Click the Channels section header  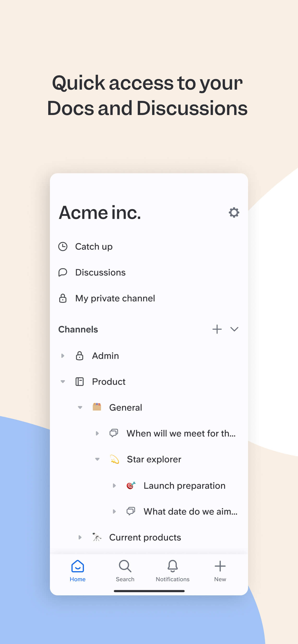coord(78,329)
